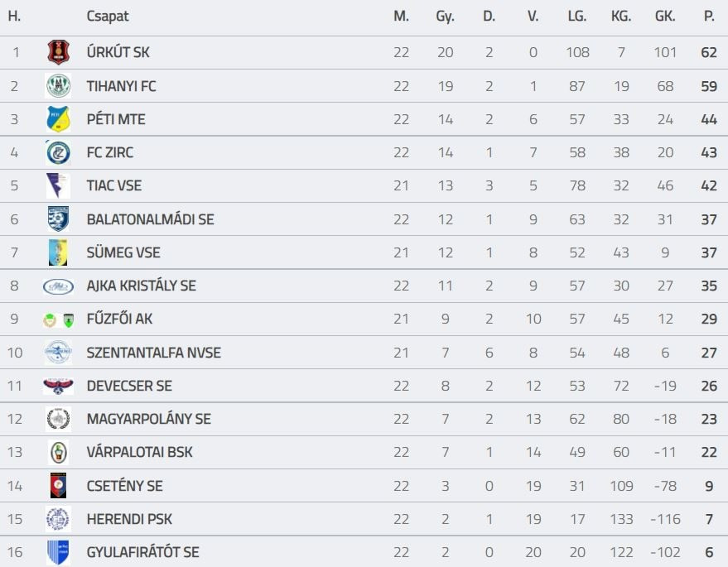
Task: Open the Magyarpolány SE team link
Action: point(149,419)
